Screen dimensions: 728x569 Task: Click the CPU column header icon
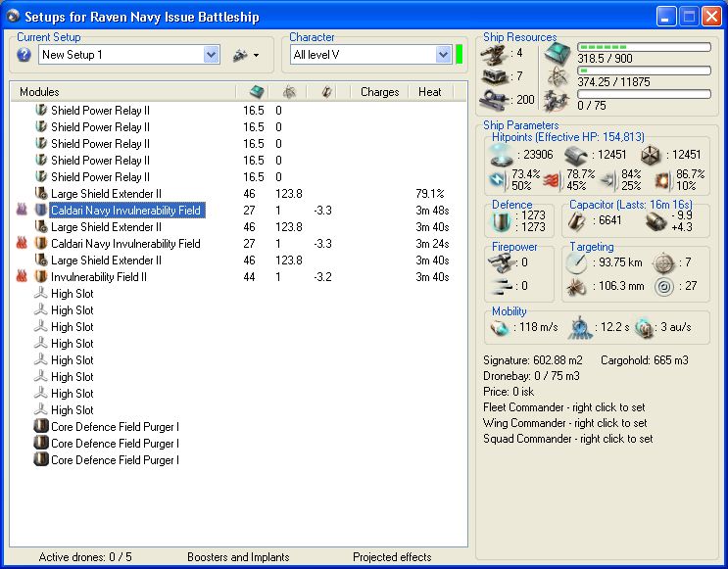click(256, 91)
